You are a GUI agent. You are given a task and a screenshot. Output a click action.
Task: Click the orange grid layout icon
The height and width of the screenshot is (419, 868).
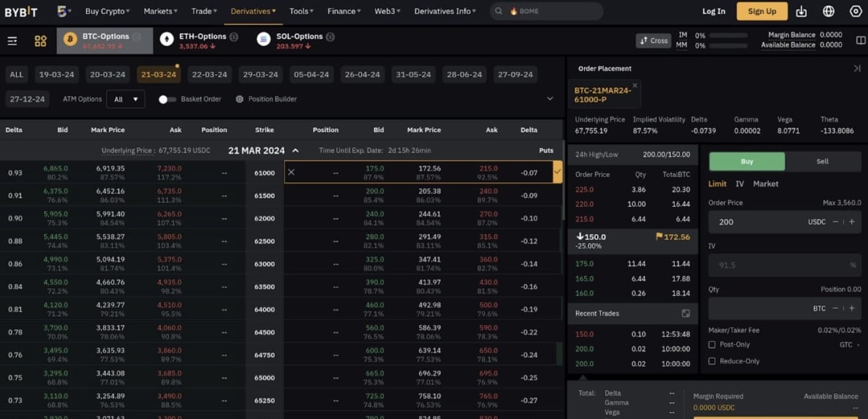coord(40,40)
